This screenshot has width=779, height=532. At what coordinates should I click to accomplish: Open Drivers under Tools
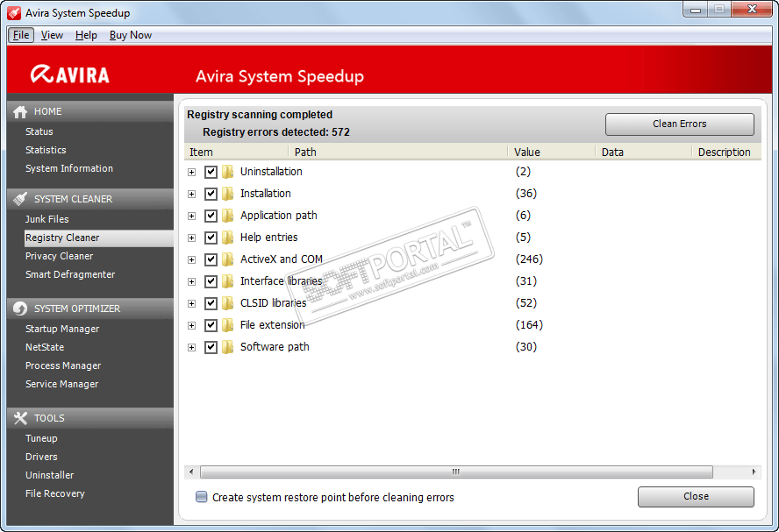click(x=41, y=457)
